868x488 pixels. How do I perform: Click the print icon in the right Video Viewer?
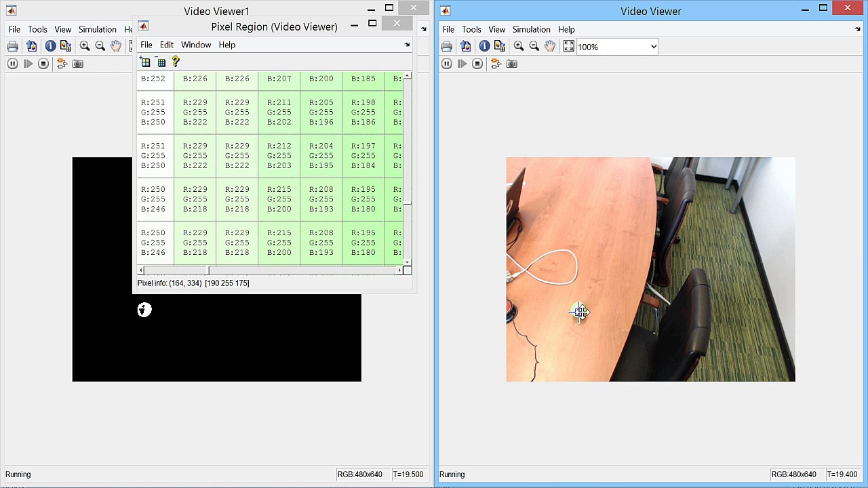pos(446,46)
